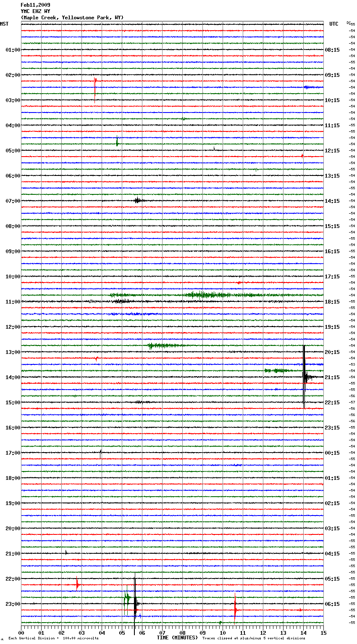The width and height of the screenshot is (357, 644).
Task: Click minute tick 03 on time axis
Action: (x=81, y=633)
